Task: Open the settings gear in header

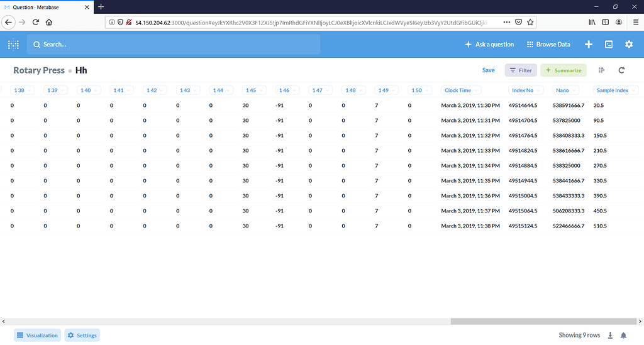Action: [628, 45]
